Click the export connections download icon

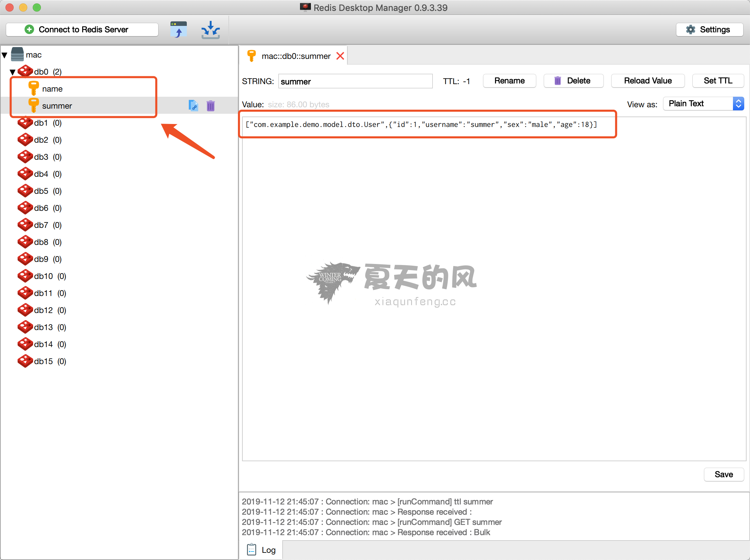210,30
